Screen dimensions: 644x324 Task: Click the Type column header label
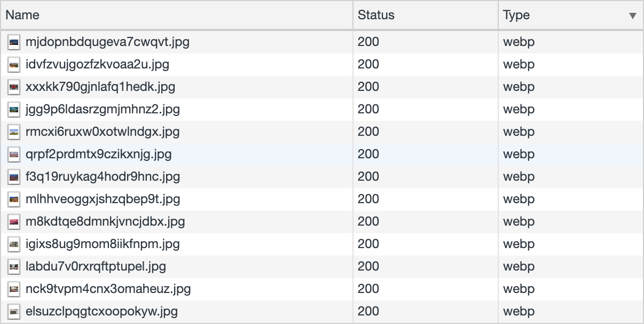pyautogui.click(x=516, y=16)
